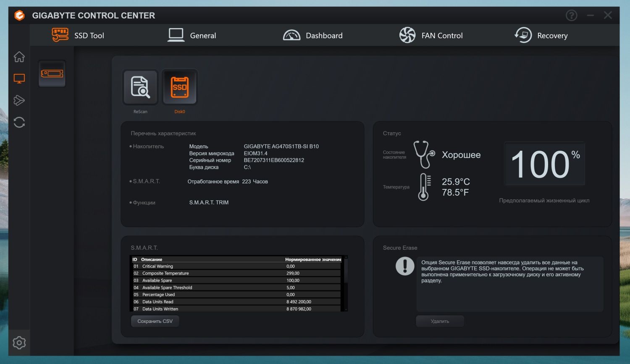630x364 pixels.
Task: Select the Available Spare Threshold row
Action: click(236, 288)
